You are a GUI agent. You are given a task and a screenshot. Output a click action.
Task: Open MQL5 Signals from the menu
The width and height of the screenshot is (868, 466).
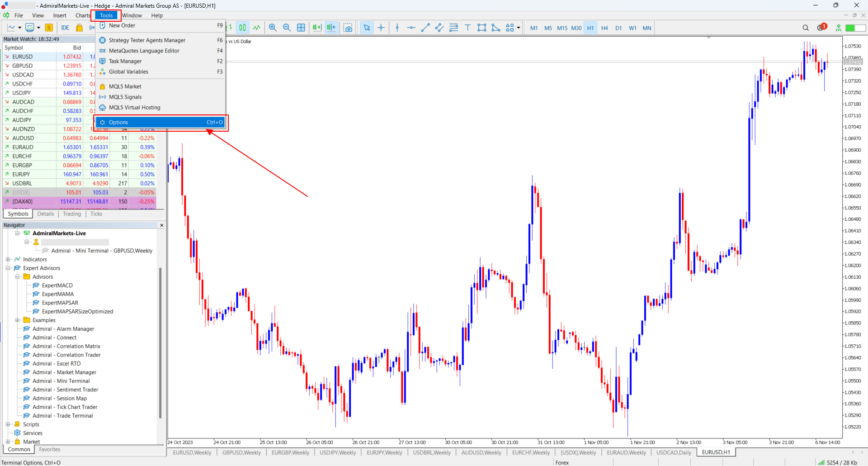tap(160, 97)
